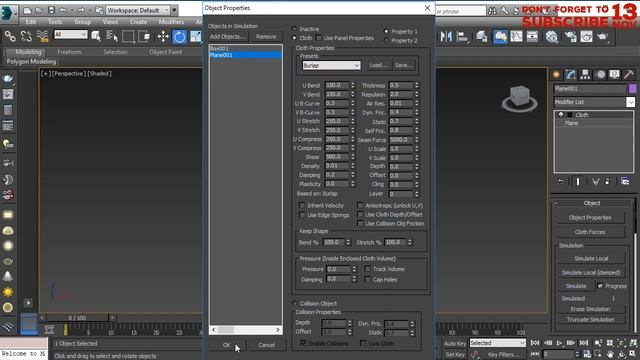Click the Bind to Space Warp icon
The width and height of the screenshot is (640, 360).
pyautogui.click(x=42, y=37)
